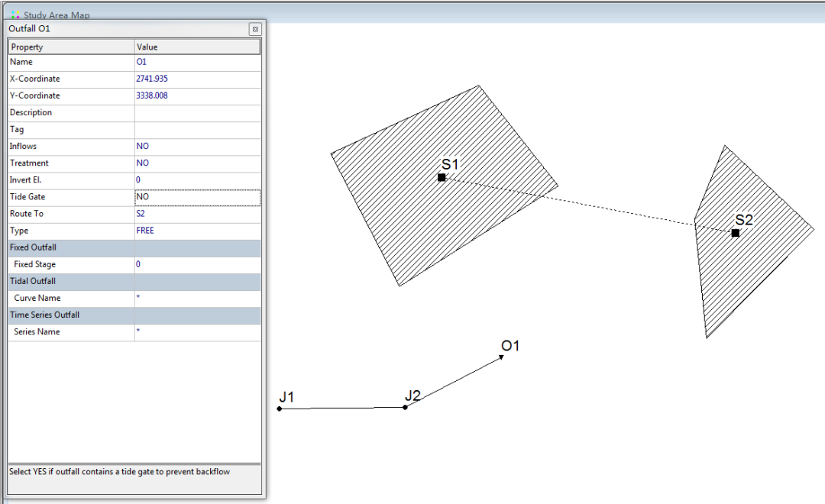Select the Route To property label
The height and width of the screenshot is (504, 825).
(x=26, y=214)
